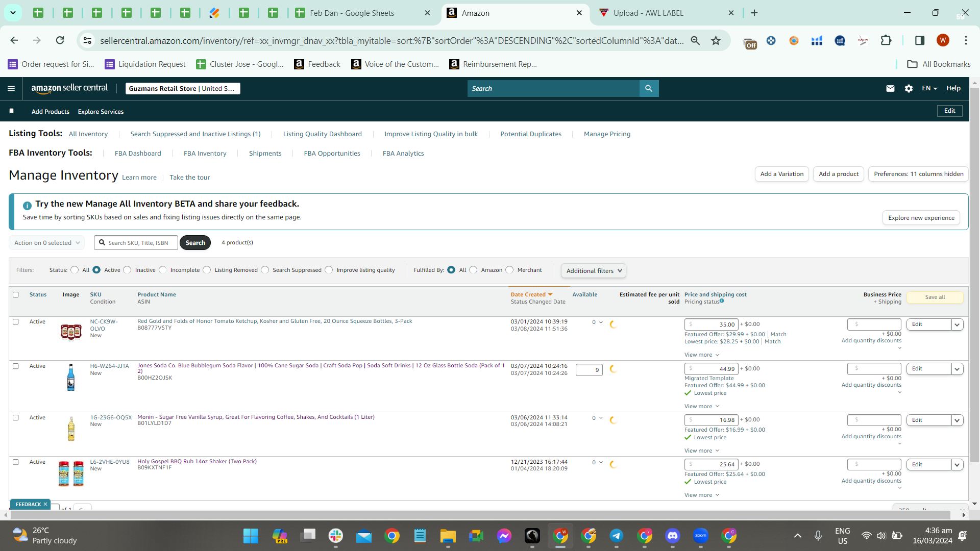Open the language EN dropdown
980x551 pixels.
coord(929,88)
